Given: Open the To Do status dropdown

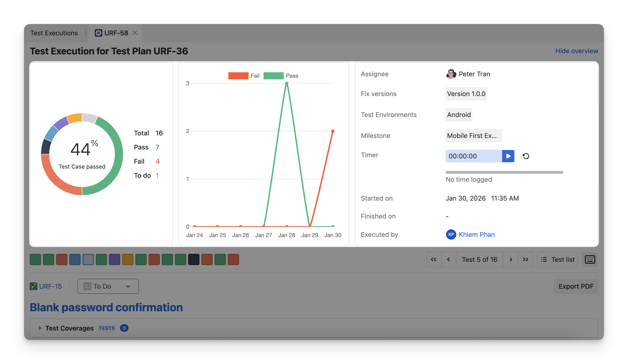Looking at the screenshot, I should pos(108,286).
